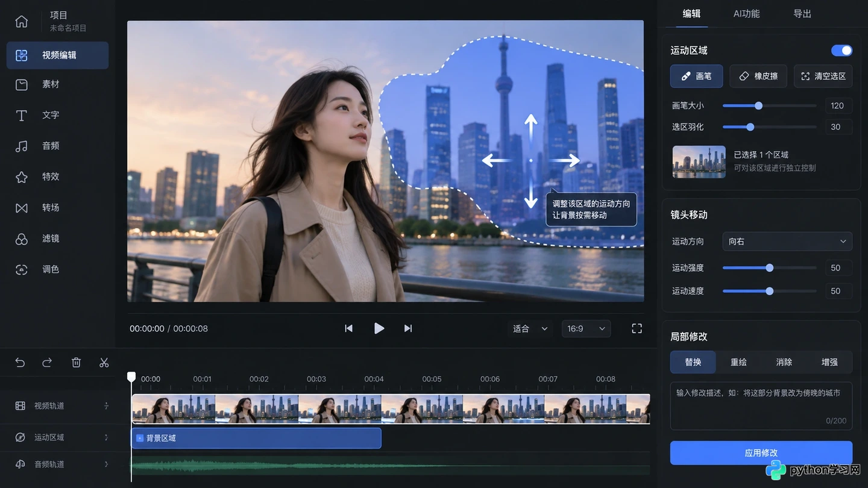
Task: Adjust the 运动强度 slider
Action: pos(769,268)
